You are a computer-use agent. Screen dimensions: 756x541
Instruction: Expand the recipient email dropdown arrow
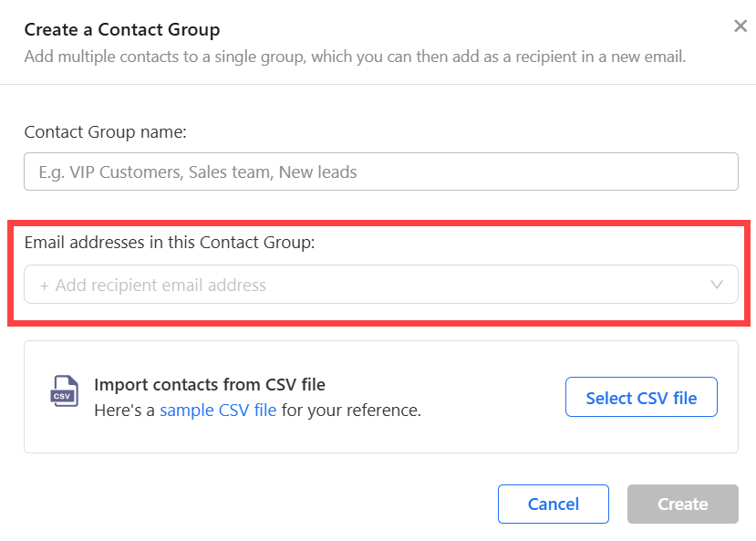[x=717, y=285]
